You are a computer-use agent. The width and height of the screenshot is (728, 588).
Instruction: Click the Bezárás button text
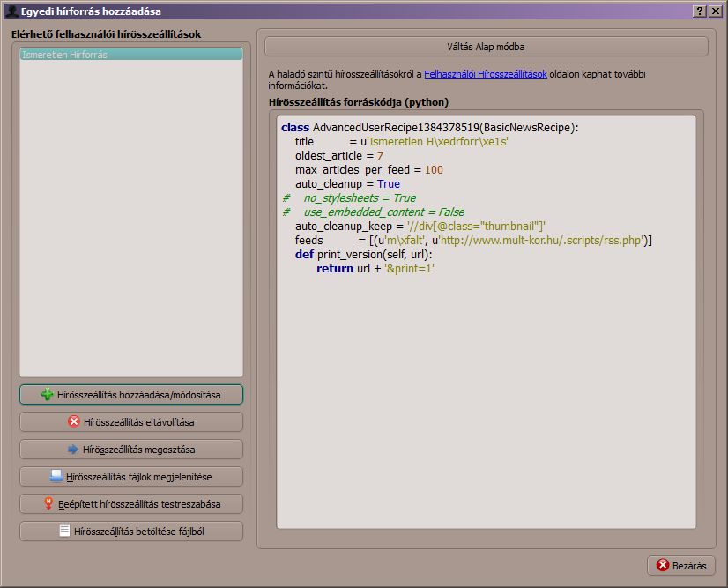(689, 566)
